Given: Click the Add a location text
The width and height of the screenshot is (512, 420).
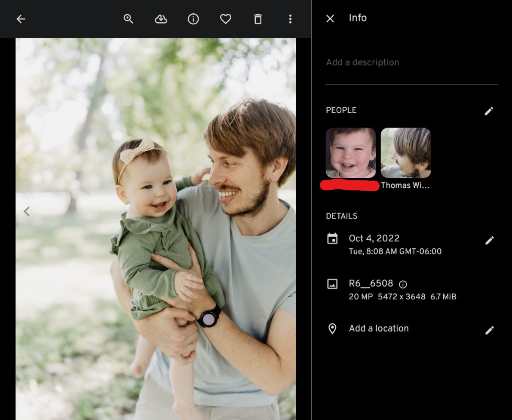Looking at the screenshot, I should 379,329.
